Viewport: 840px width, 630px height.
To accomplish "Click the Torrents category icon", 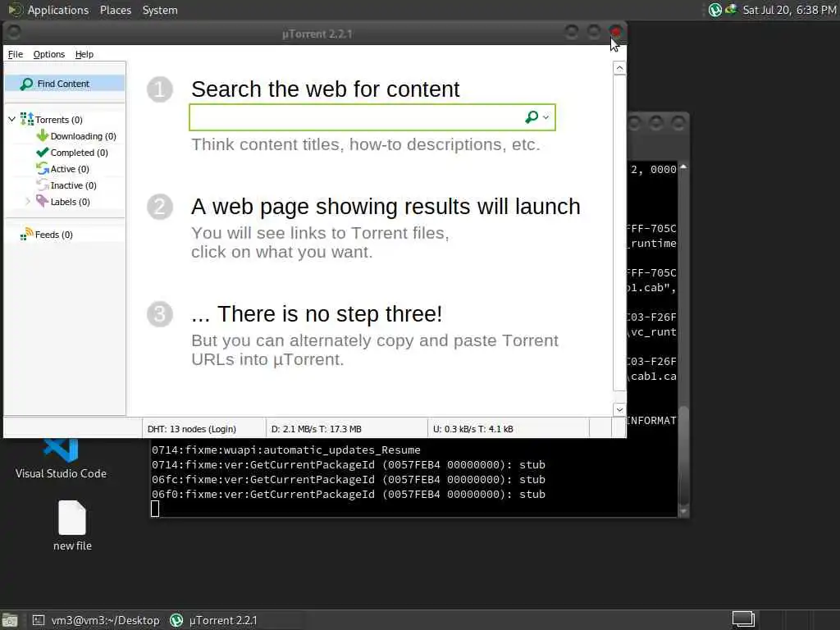I will click(27, 119).
